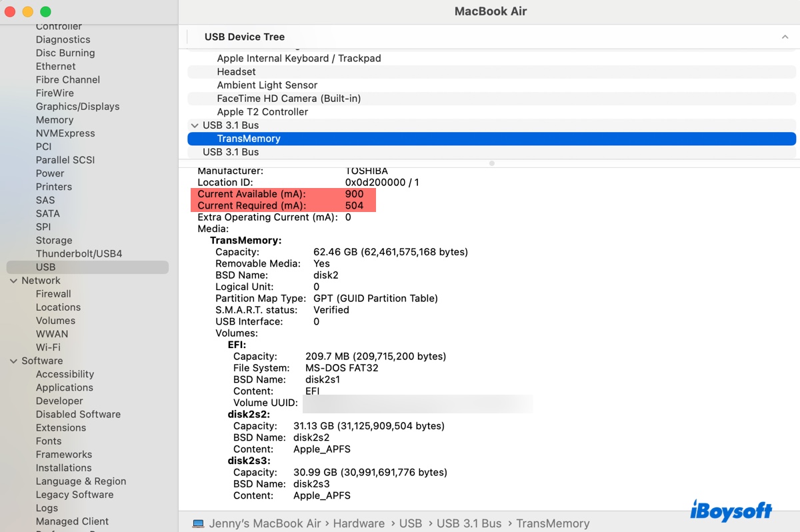Select Ambient Light Sensor in the tree
Viewport: 800px width, 532px height.
(x=267, y=85)
